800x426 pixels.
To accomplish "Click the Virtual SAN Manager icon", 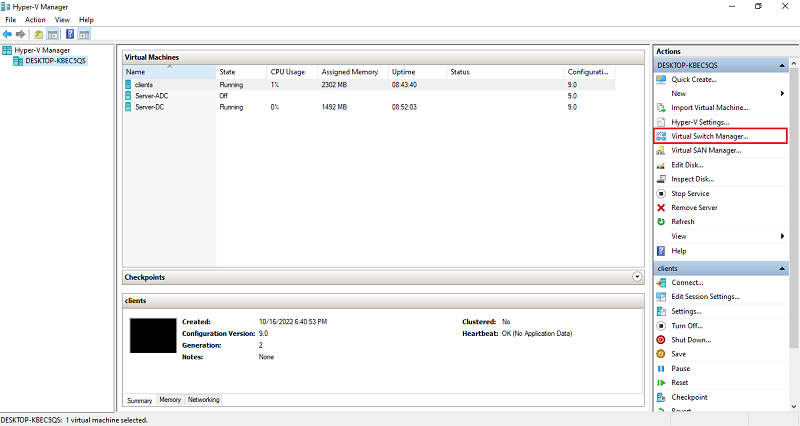I will (661, 151).
